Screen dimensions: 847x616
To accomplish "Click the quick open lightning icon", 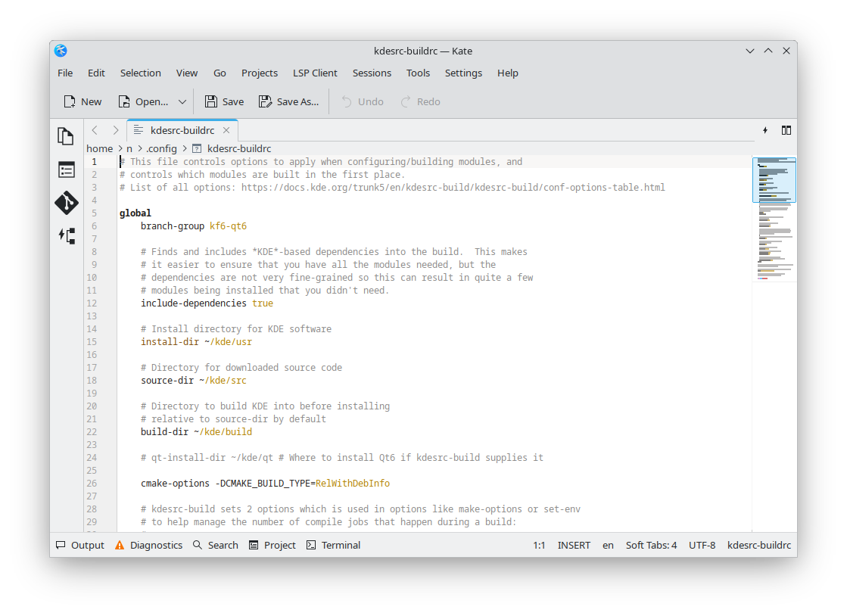I will tap(764, 130).
